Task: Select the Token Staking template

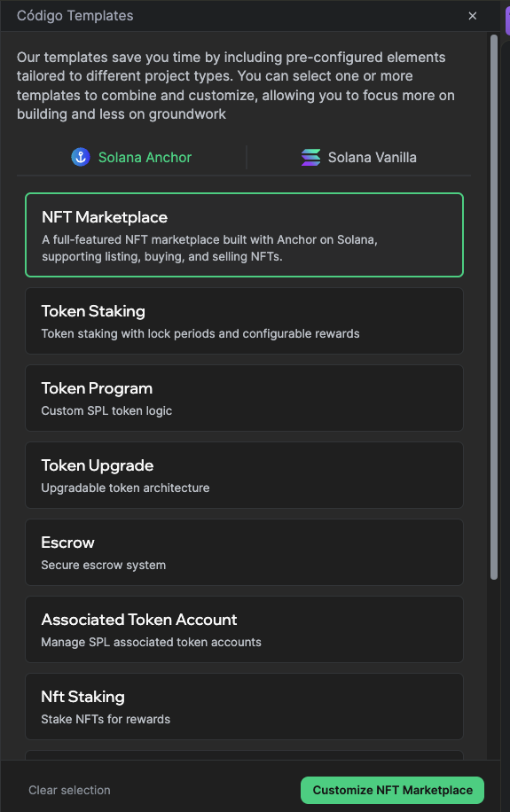Action: point(244,321)
